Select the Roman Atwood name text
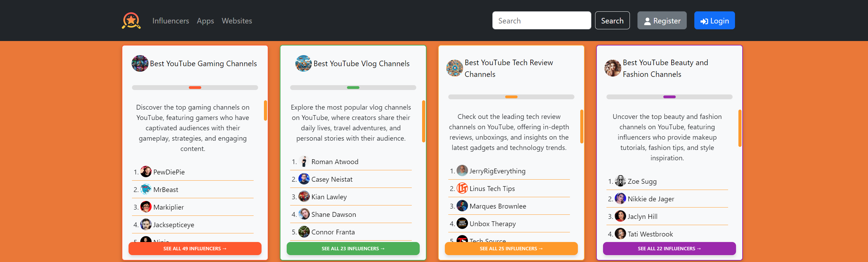Screen dimensions: 868x262 coord(335,162)
